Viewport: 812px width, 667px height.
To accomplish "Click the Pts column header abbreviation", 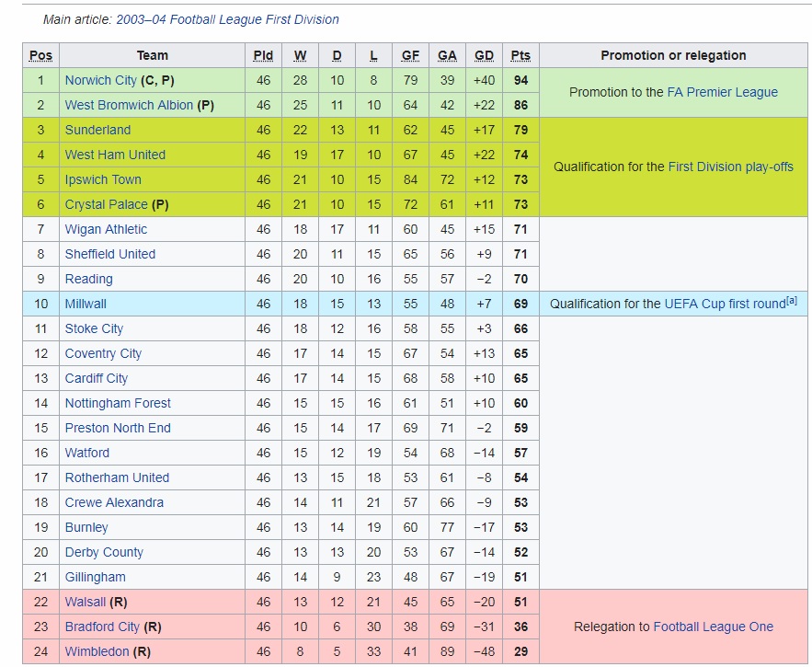I will [x=520, y=55].
